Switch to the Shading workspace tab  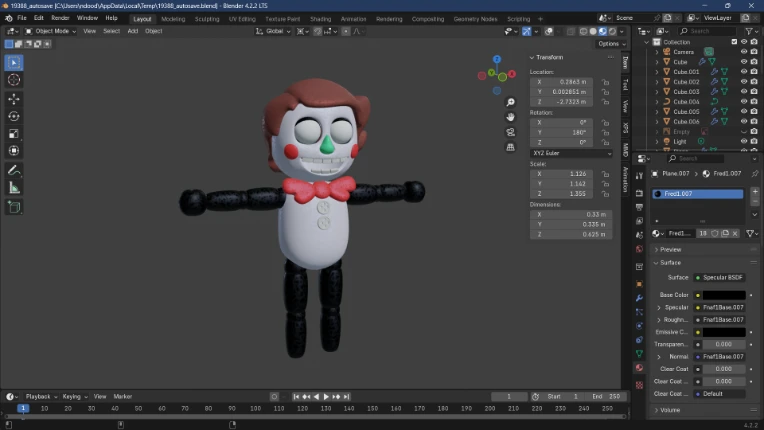[321, 19]
